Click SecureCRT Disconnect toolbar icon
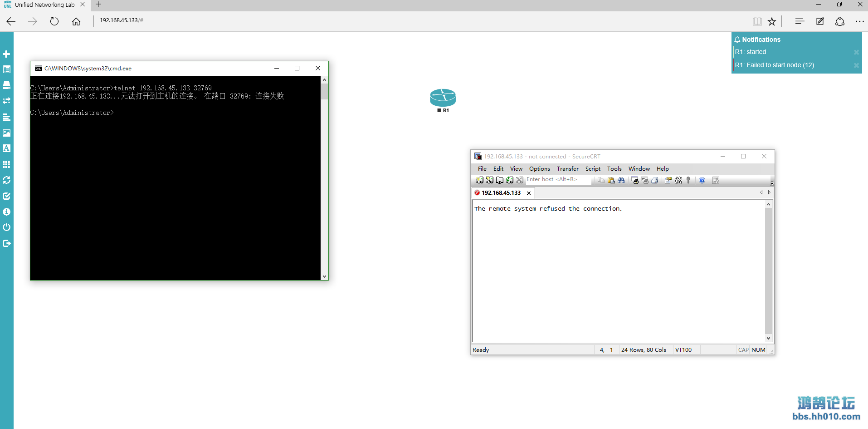Screen dimensions: 868x429 520,180
